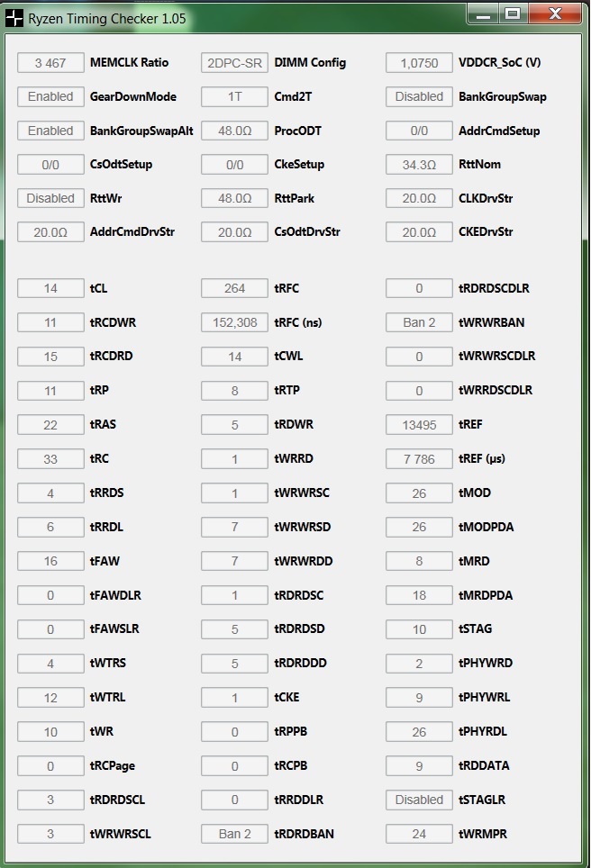Close the Ryzen Timing Checker window
The height and width of the screenshot is (868, 591).
(x=555, y=14)
